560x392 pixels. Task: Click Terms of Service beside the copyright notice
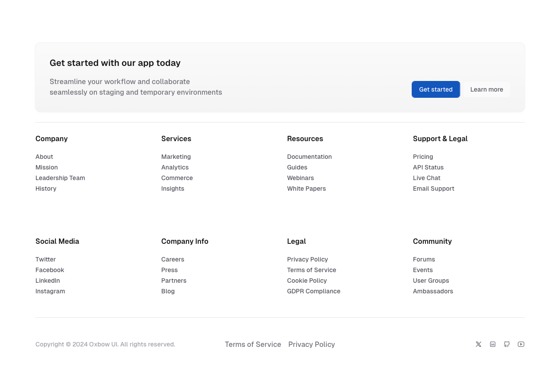[253, 344]
